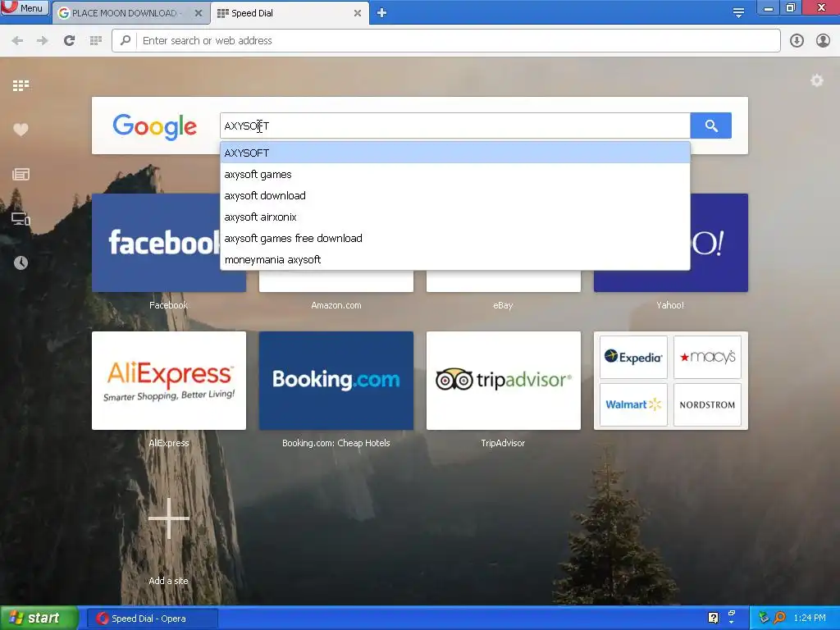840x630 pixels.
Task: Click the blue Google search button
Action: point(711,126)
